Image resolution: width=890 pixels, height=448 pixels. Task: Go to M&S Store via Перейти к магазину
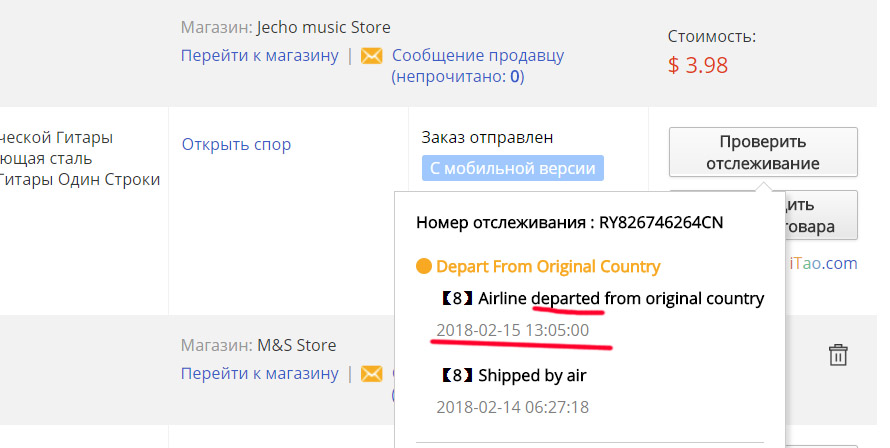(259, 374)
